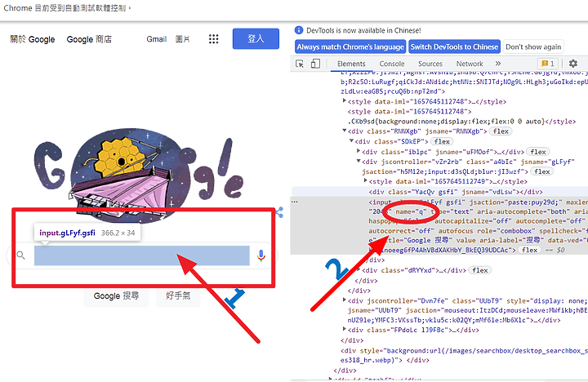588x382 pixels.
Task: Select the name="q" attribute text
Action: 411,211
